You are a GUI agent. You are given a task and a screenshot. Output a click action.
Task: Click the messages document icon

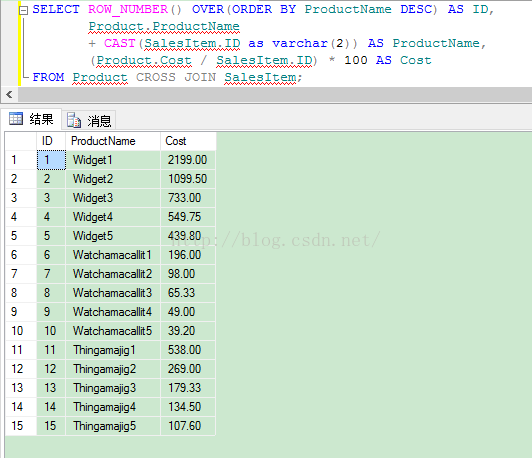pos(74,120)
